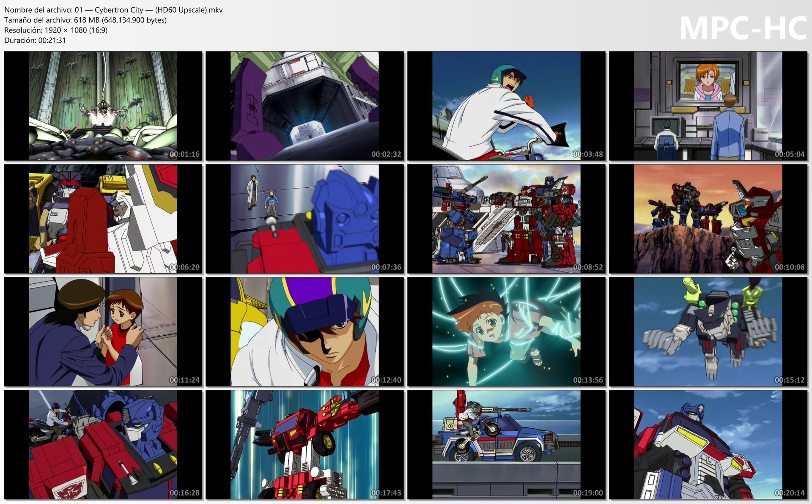This screenshot has height=504, width=812.
Task: Select the thumbnail timestamped 00:01:16
Action: (103, 106)
